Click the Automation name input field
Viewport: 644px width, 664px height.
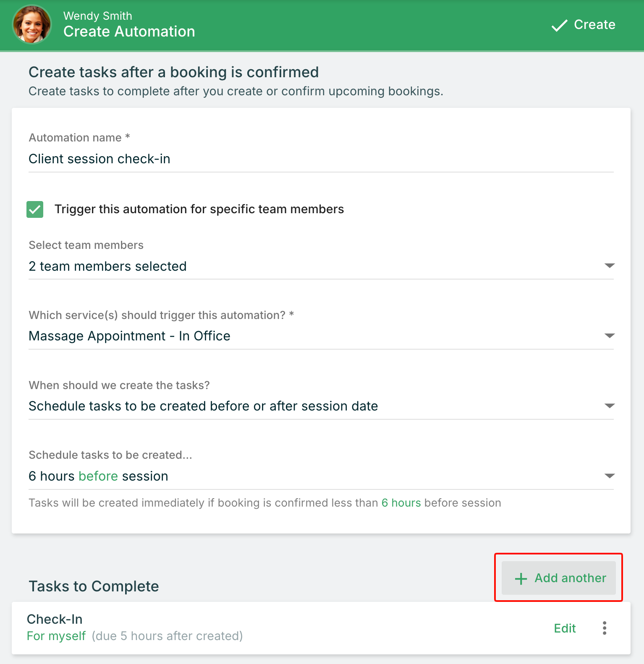pos(321,159)
